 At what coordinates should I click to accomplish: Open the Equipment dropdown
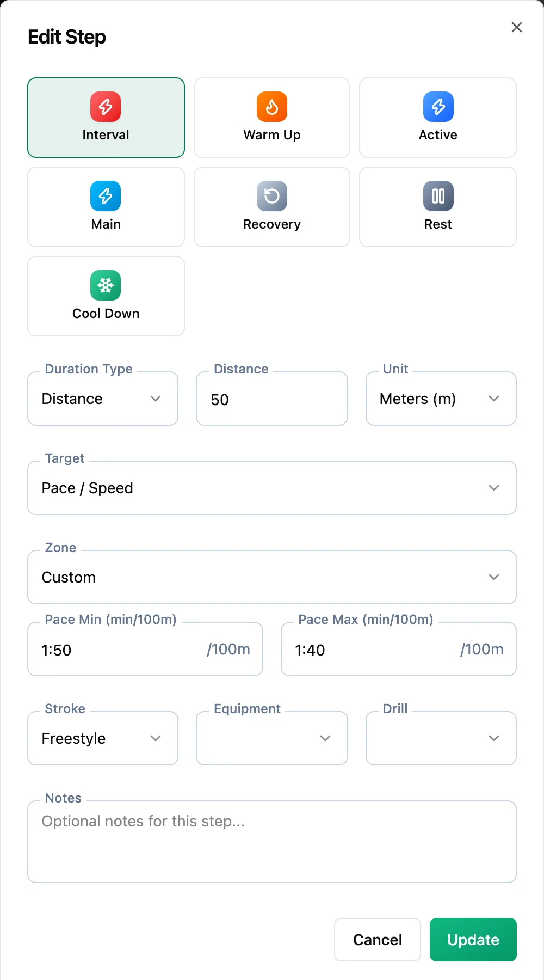(x=272, y=738)
